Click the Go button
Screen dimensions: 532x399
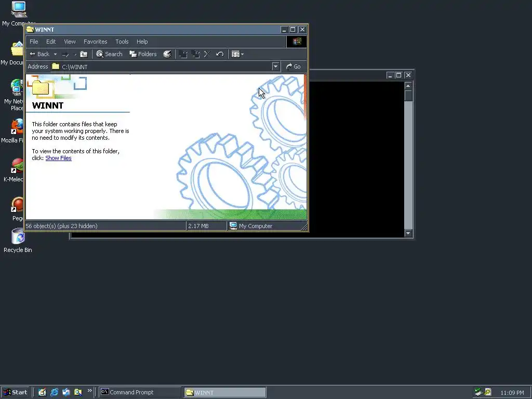[294, 66]
